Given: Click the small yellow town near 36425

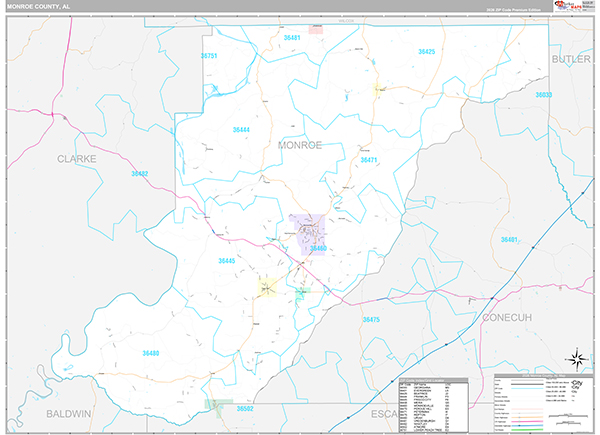Looking at the screenshot, I should [x=380, y=90].
